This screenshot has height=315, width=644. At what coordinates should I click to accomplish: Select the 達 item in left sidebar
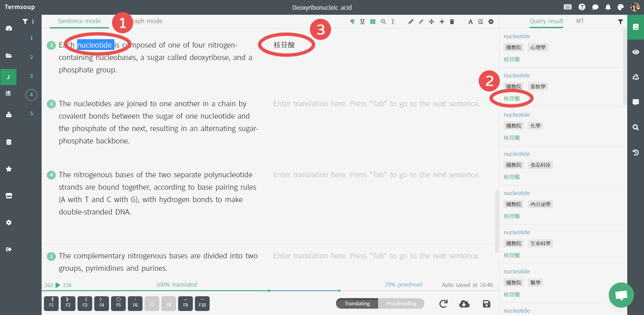[8, 93]
